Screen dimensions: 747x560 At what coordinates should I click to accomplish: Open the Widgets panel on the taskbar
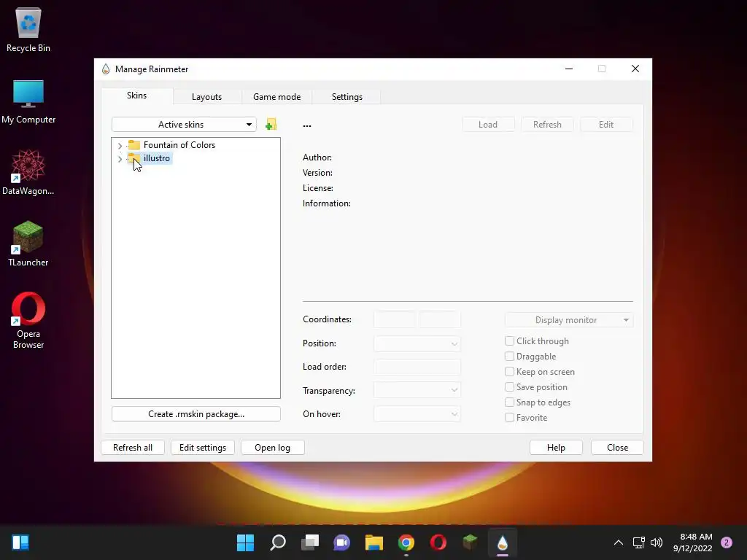pyautogui.click(x=20, y=542)
